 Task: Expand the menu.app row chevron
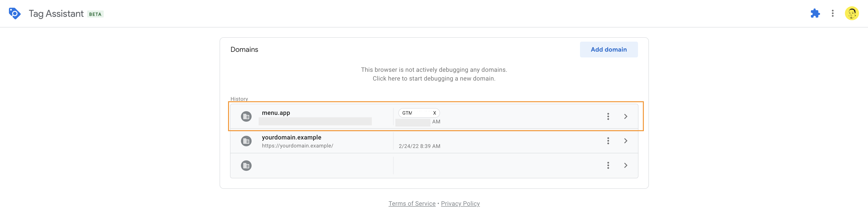[x=625, y=116]
